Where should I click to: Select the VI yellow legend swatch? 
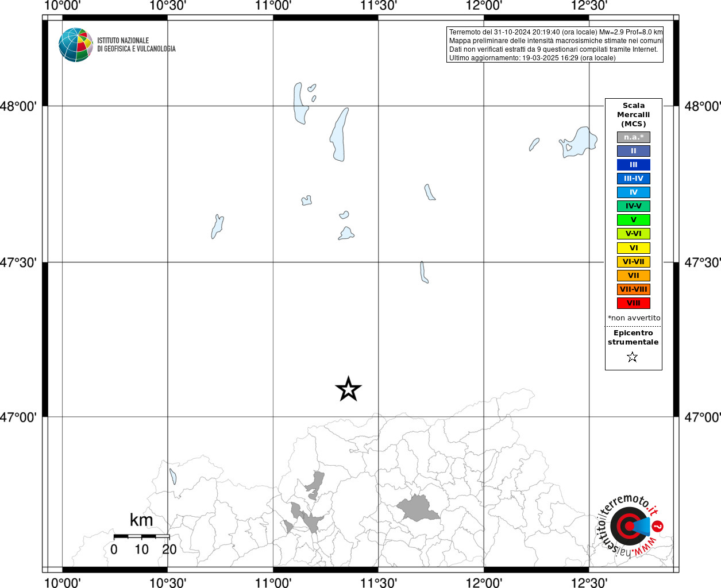(x=634, y=248)
